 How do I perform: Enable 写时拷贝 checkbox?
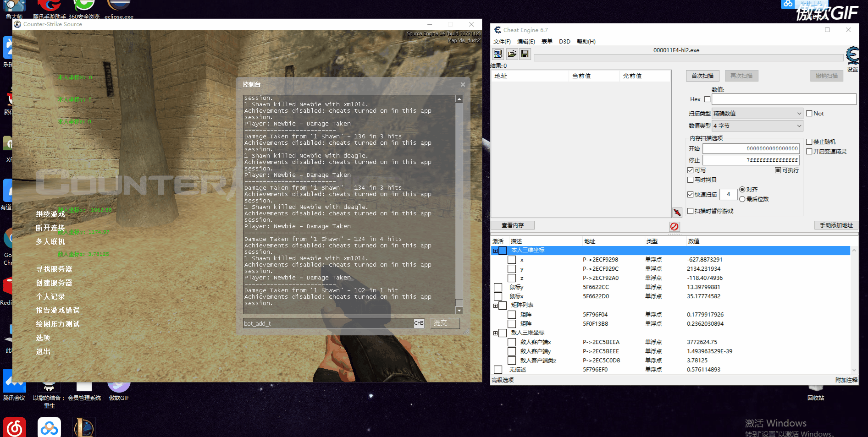tap(690, 180)
